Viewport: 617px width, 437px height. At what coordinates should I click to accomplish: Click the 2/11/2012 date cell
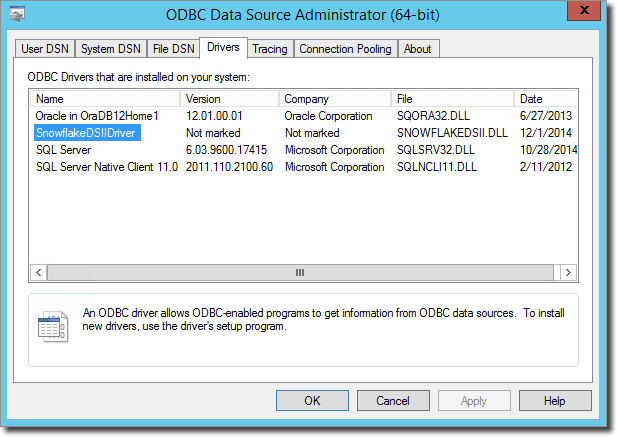(x=546, y=167)
